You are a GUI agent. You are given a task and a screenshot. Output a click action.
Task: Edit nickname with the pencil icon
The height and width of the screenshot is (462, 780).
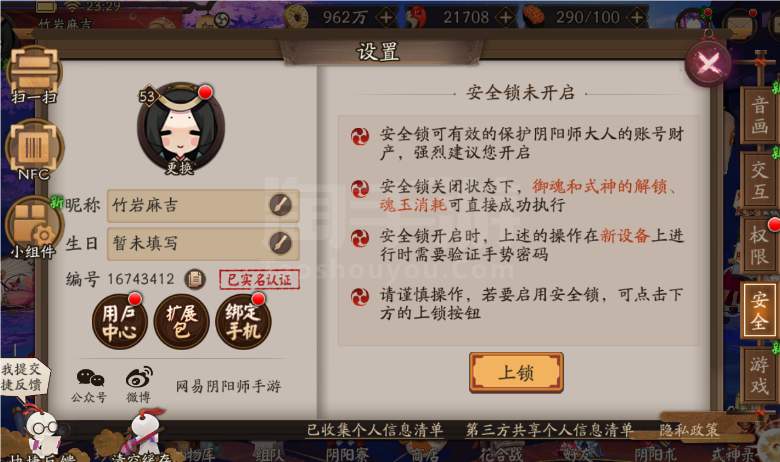click(x=280, y=205)
